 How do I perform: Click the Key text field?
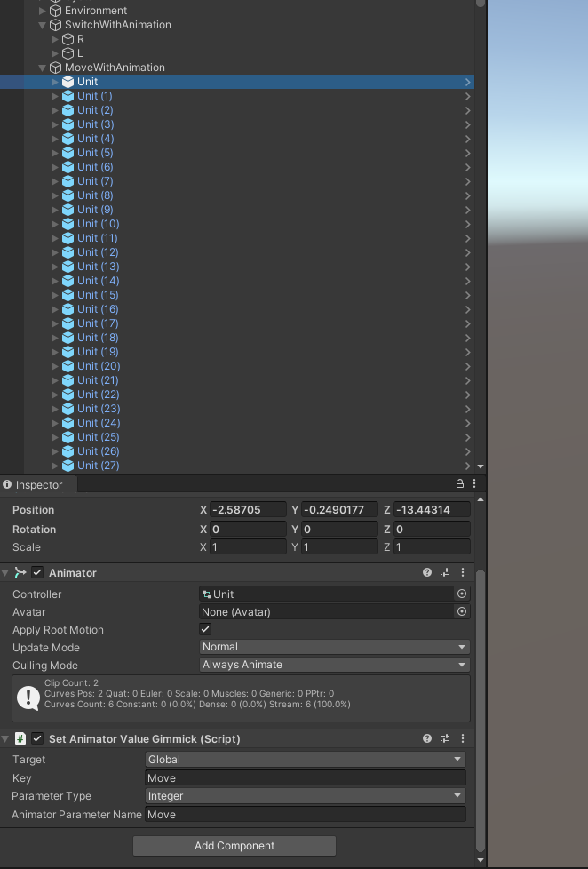[x=305, y=778]
